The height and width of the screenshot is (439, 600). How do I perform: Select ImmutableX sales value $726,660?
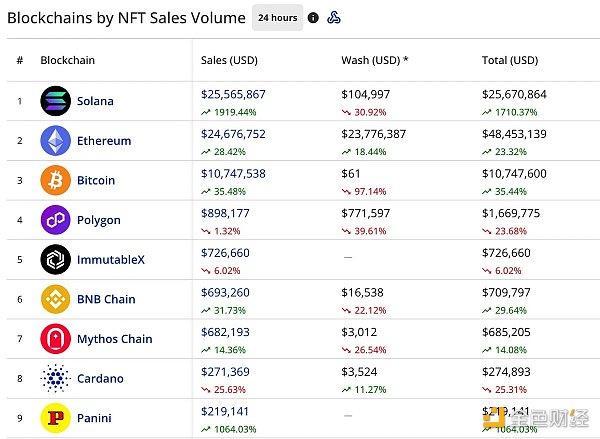click(225, 253)
